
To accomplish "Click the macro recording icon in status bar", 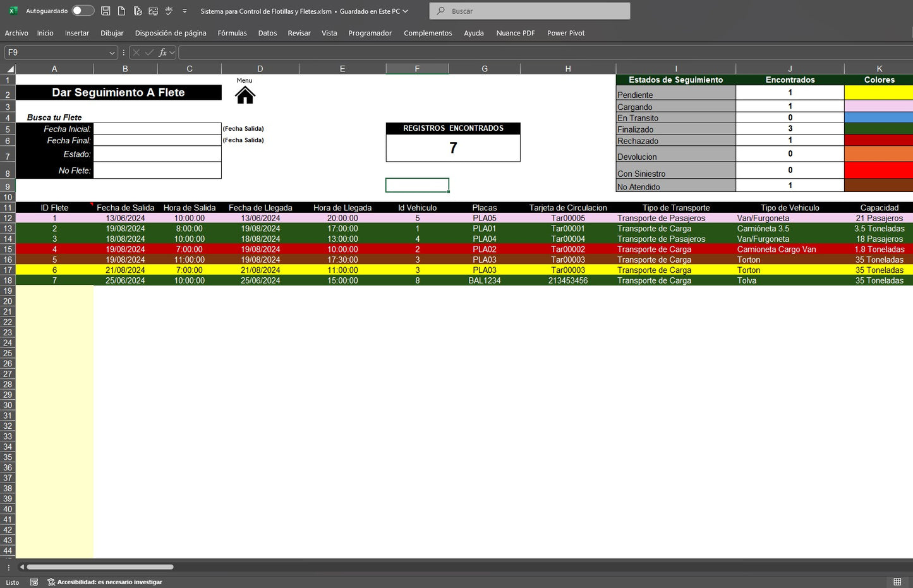I will [x=34, y=582].
